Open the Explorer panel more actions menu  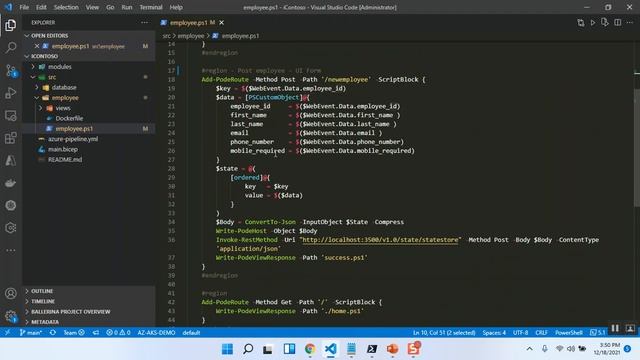tap(144, 22)
